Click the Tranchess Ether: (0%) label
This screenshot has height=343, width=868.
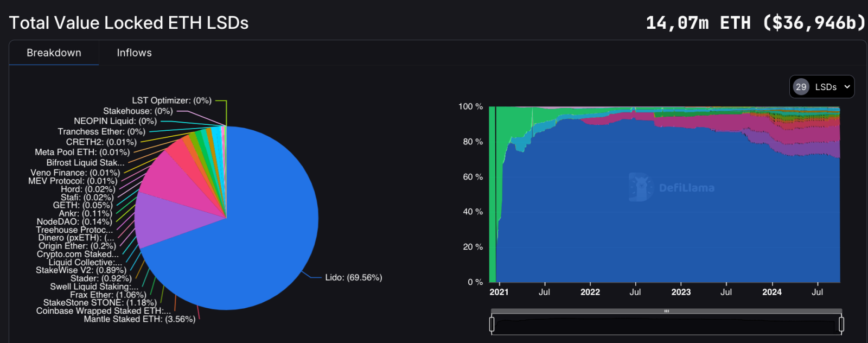pos(101,132)
